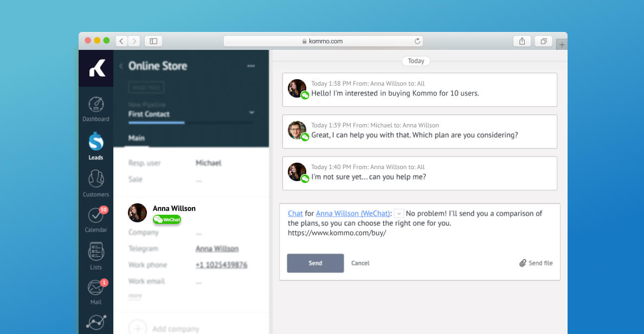
Task: Click the back arrow beside Online Store
Action: 121,66
